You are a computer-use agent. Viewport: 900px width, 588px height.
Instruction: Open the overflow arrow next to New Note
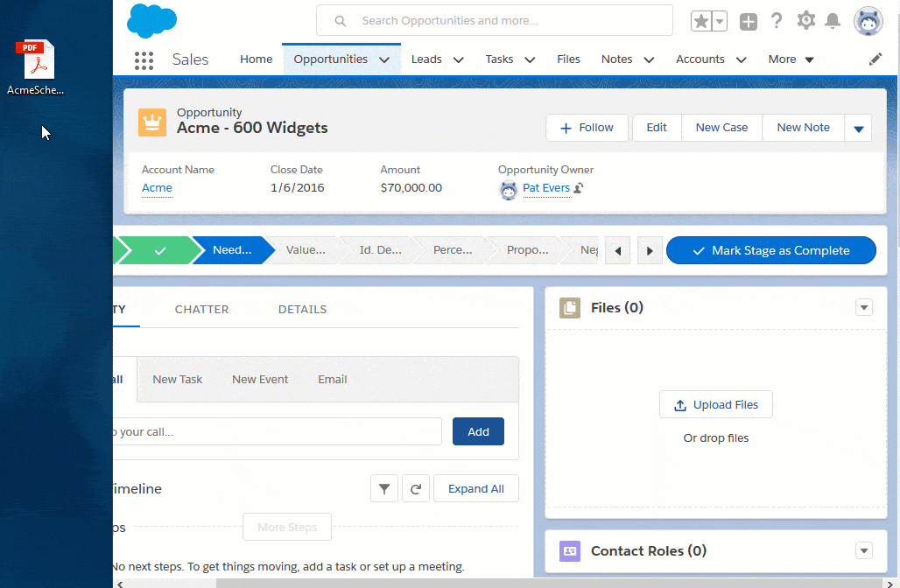[858, 127]
